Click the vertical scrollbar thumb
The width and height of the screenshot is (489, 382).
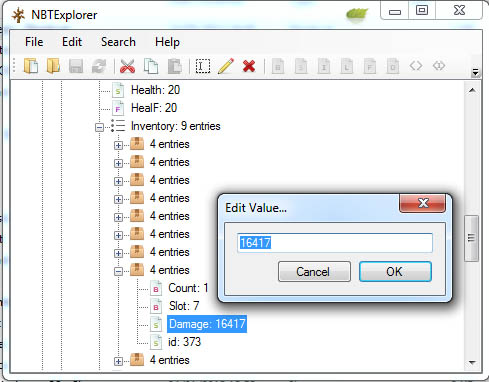tap(471, 238)
